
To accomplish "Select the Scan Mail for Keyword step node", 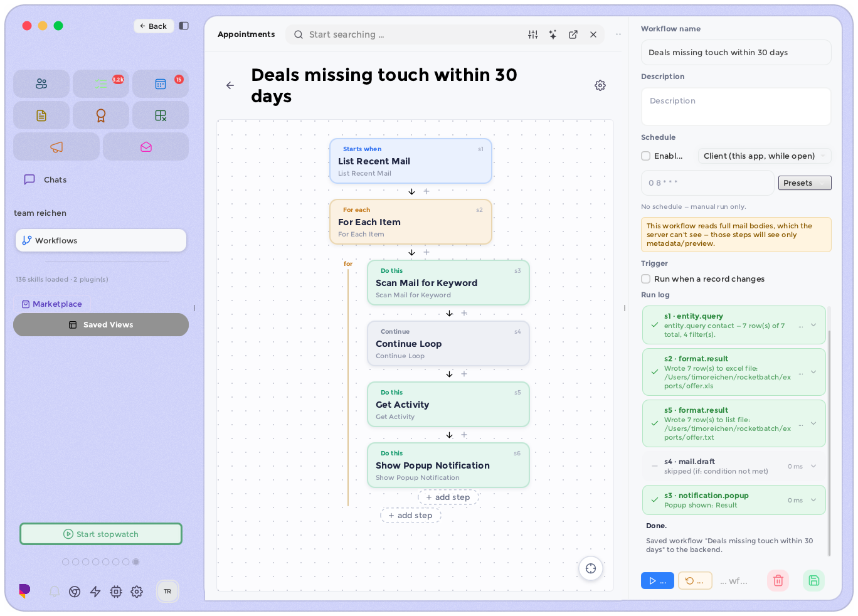I will point(448,283).
